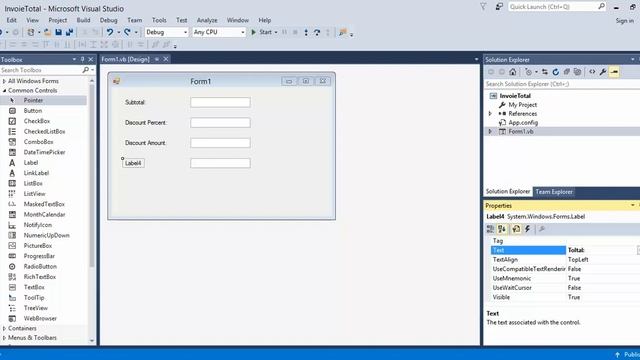Expand the All Windows Forms group
The image size is (640, 360).
4,81
